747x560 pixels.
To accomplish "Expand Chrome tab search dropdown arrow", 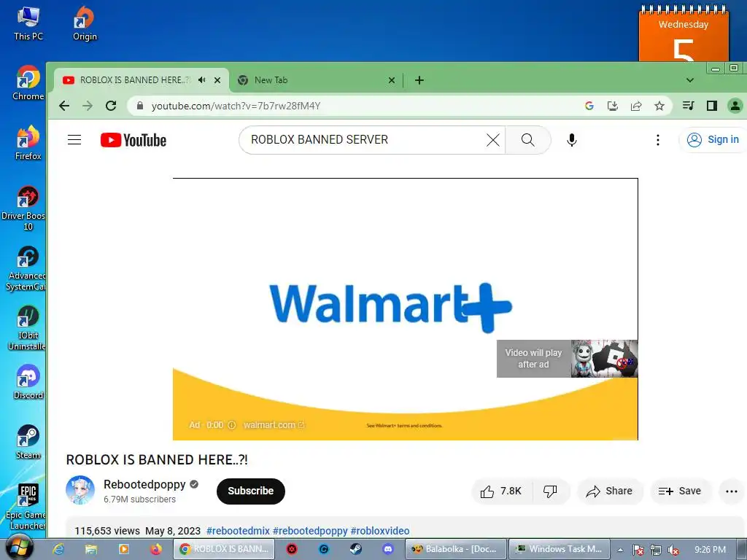I will (690, 80).
